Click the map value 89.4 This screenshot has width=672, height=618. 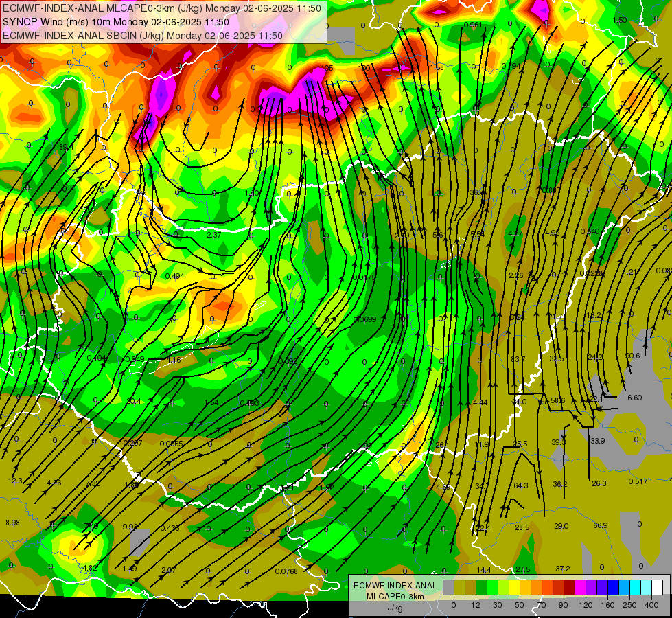click(x=66, y=147)
